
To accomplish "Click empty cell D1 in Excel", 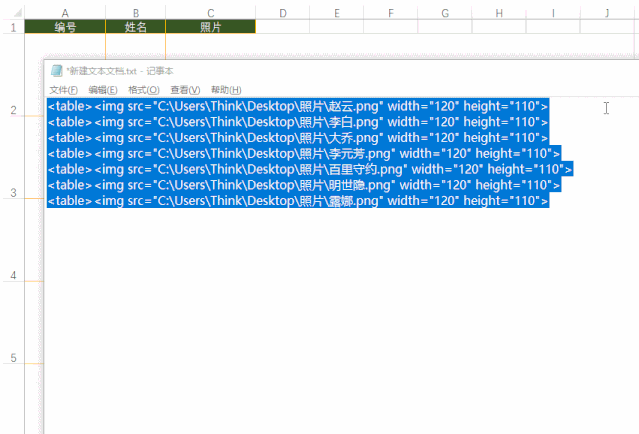I will [x=282, y=27].
